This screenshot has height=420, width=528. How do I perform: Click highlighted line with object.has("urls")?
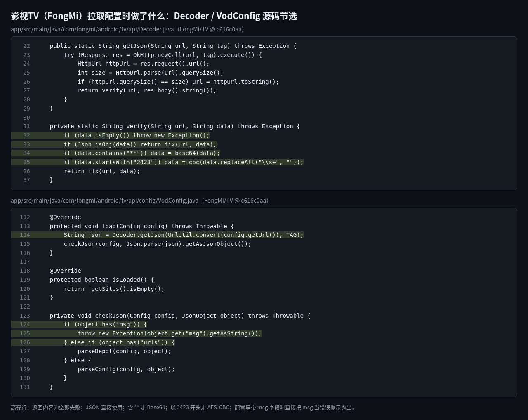pos(119,342)
